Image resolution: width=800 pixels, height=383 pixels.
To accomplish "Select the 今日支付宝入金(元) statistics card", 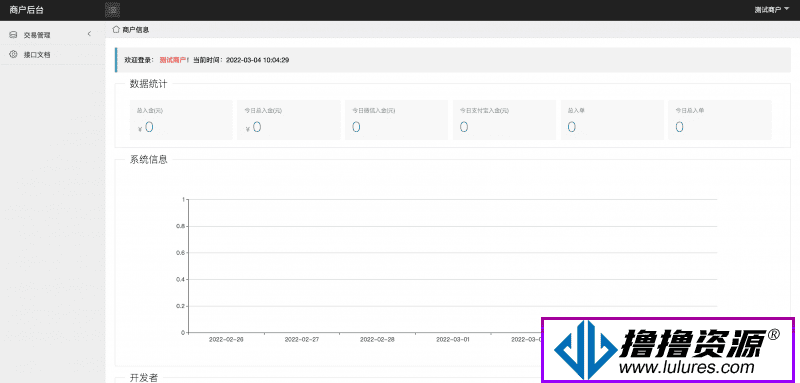I will click(505, 120).
